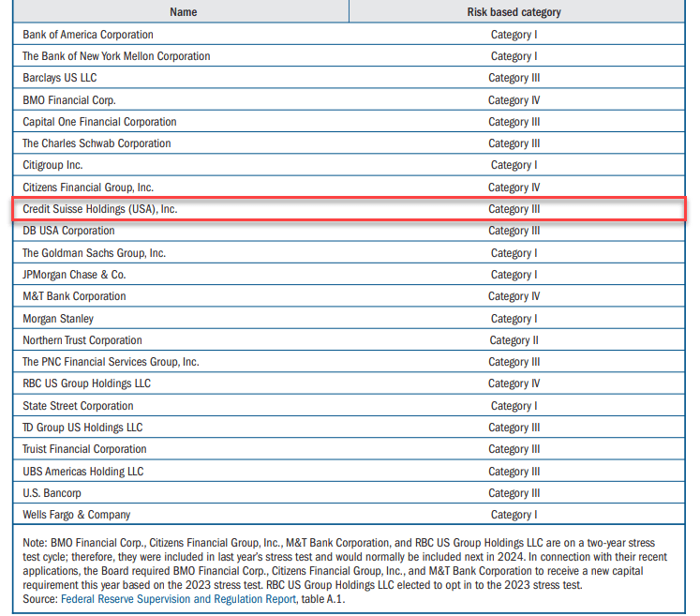This screenshot has width=700, height=616.
Task: Click Wells Fargo & Company name
Action: [x=76, y=515]
